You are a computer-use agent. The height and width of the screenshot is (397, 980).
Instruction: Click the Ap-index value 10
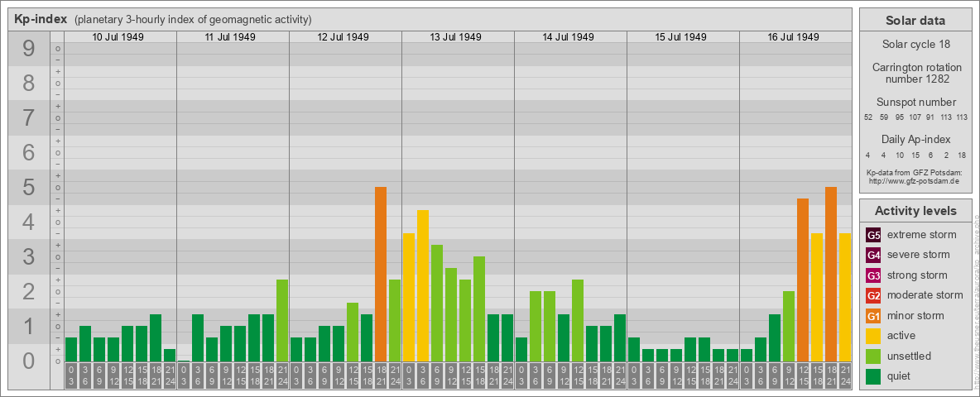tap(900, 155)
